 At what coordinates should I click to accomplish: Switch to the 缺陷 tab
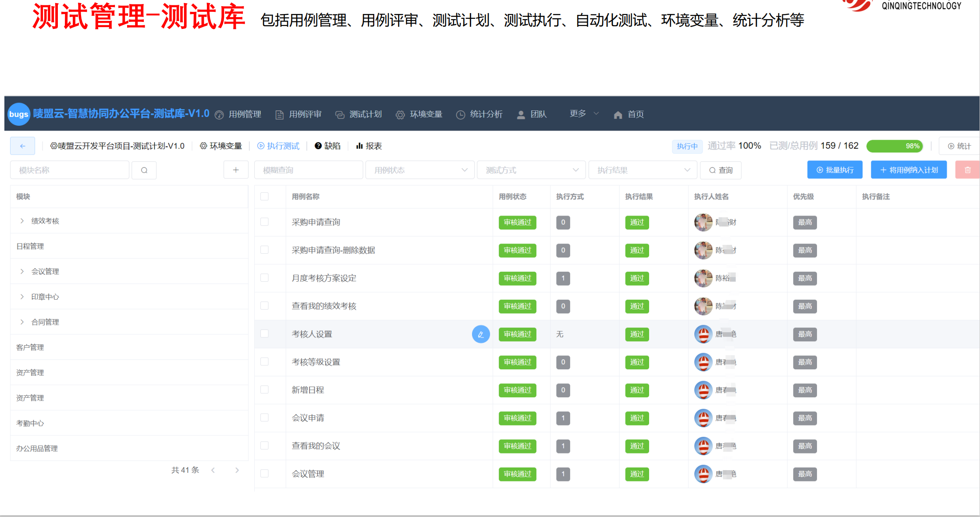pyautogui.click(x=328, y=146)
